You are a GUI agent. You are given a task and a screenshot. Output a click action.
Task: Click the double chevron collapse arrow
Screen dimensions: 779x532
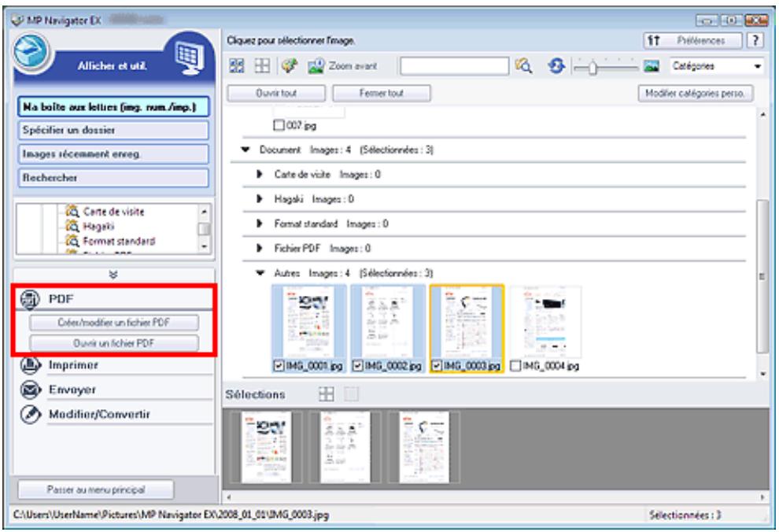tap(113, 275)
